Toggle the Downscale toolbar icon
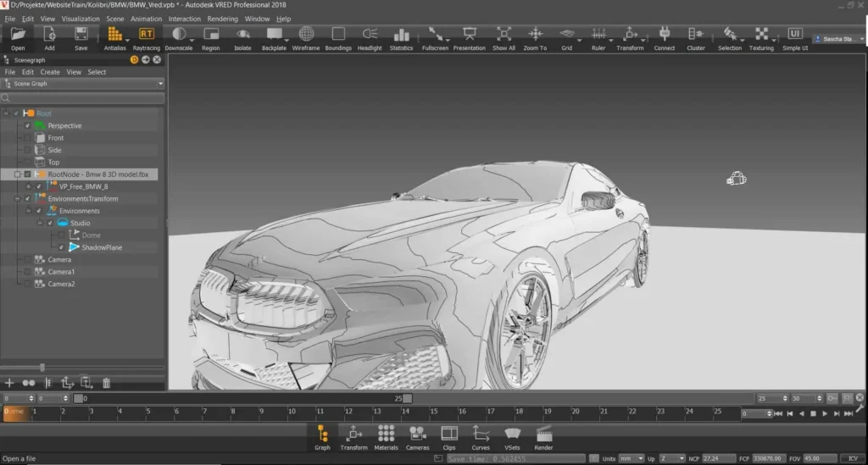The width and height of the screenshot is (868, 465). tap(178, 34)
